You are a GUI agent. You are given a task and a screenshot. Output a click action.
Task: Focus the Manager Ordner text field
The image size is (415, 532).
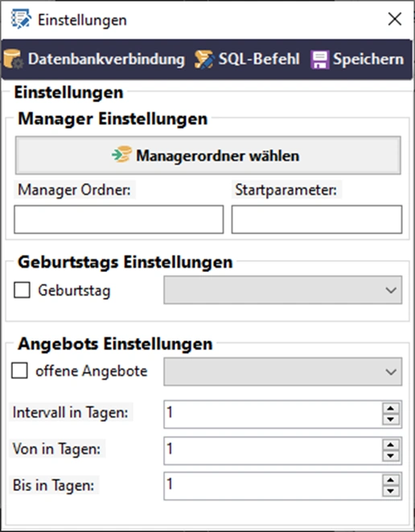(119, 219)
